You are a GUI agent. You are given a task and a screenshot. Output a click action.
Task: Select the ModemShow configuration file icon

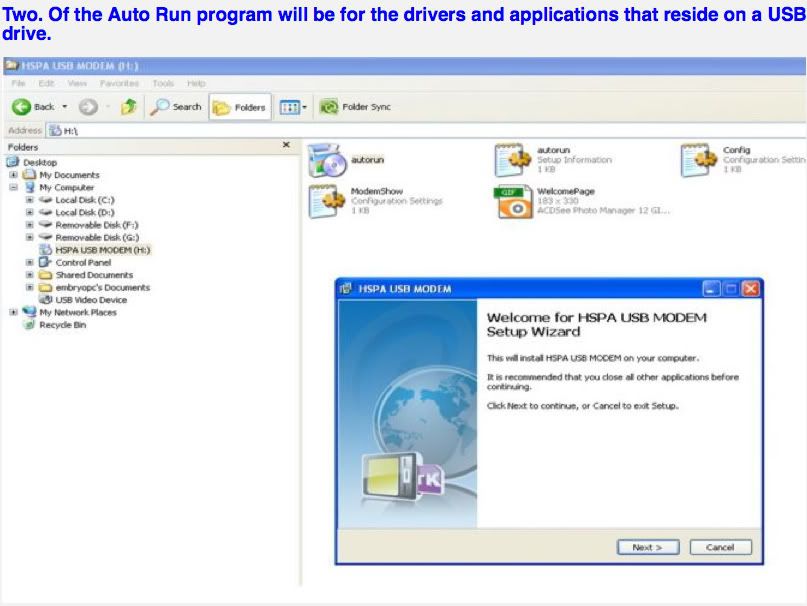click(326, 201)
